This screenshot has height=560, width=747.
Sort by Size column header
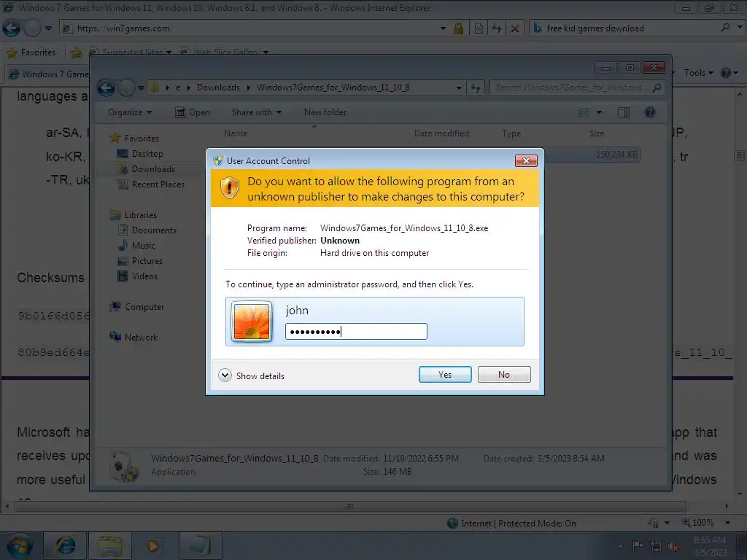pos(597,133)
